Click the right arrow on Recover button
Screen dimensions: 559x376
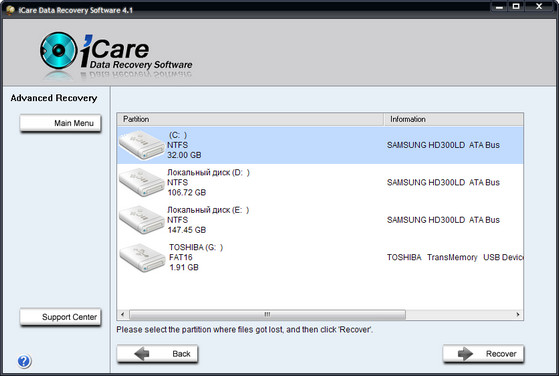pyautogui.click(x=465, y=354)
